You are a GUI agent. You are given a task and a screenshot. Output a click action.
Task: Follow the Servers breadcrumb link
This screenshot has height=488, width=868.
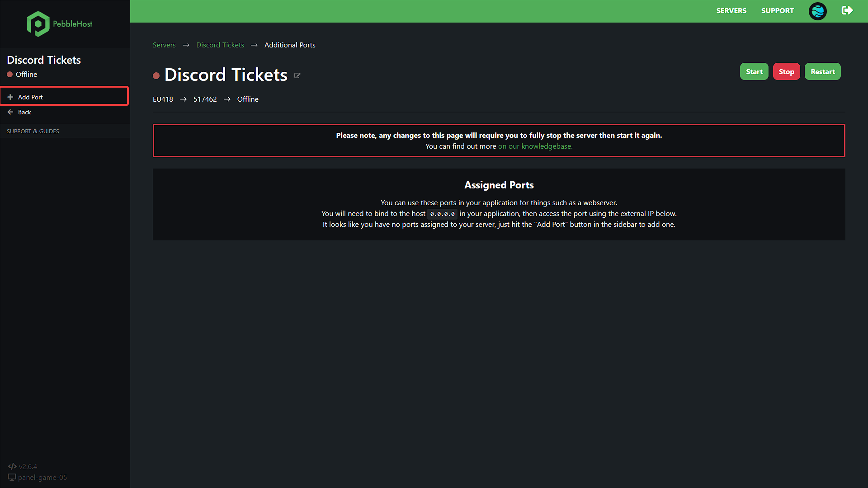pos(164,45)
